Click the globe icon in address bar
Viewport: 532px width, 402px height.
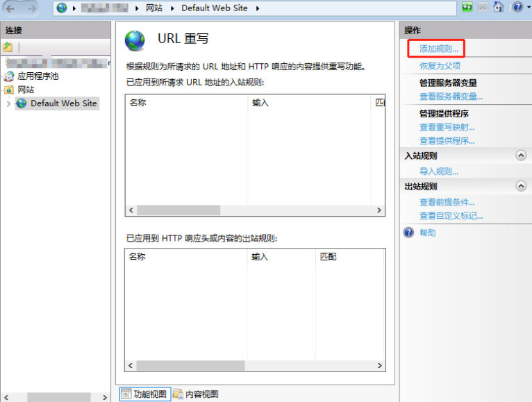(63, 8)
